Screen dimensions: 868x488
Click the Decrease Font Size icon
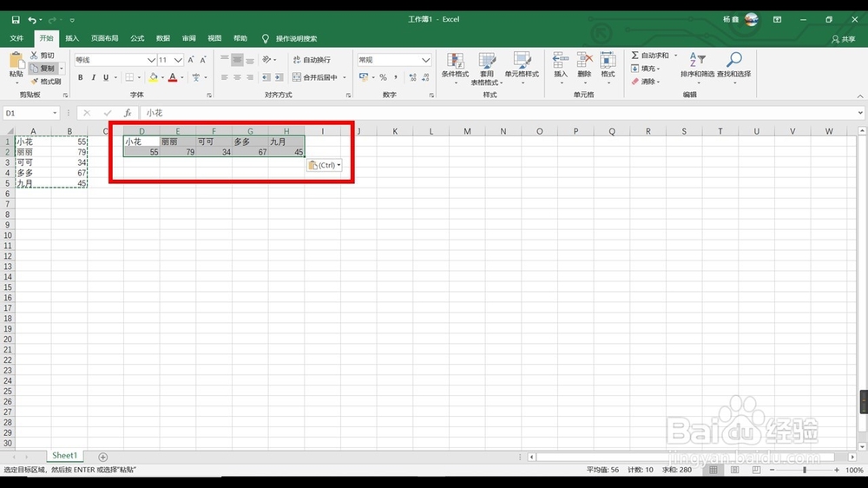(x=203, y=60)
